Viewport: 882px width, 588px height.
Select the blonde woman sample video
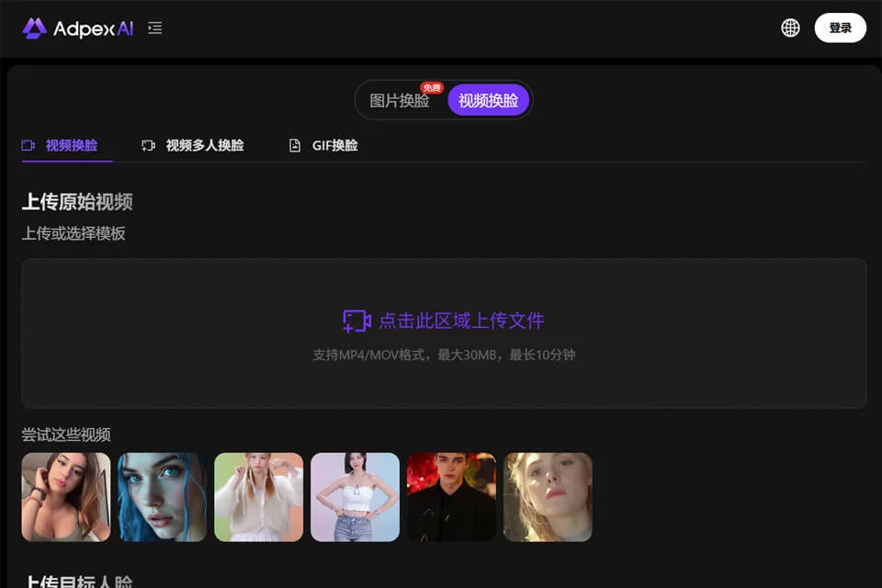548,497
